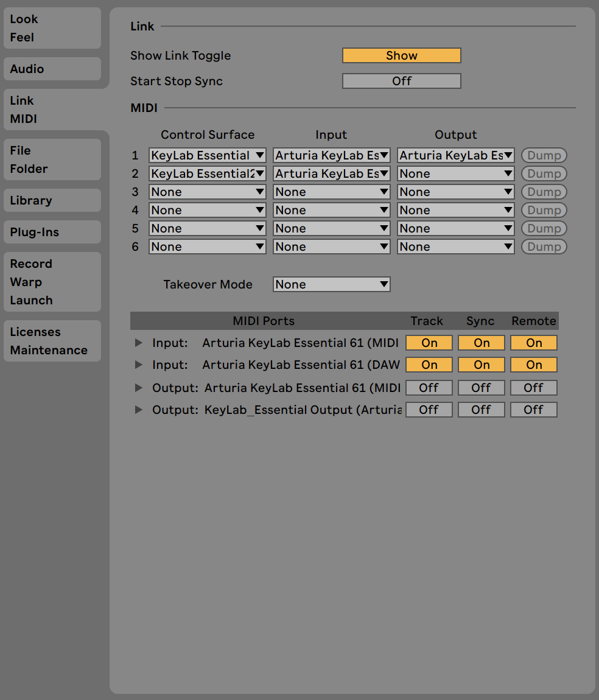Click Dump button for control surface 5

tap(544, 229)
